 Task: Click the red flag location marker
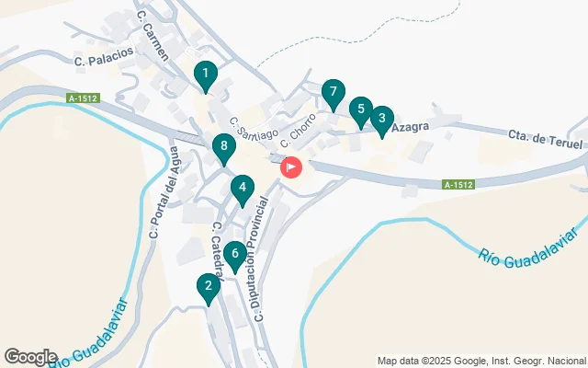tap(291, 167)
